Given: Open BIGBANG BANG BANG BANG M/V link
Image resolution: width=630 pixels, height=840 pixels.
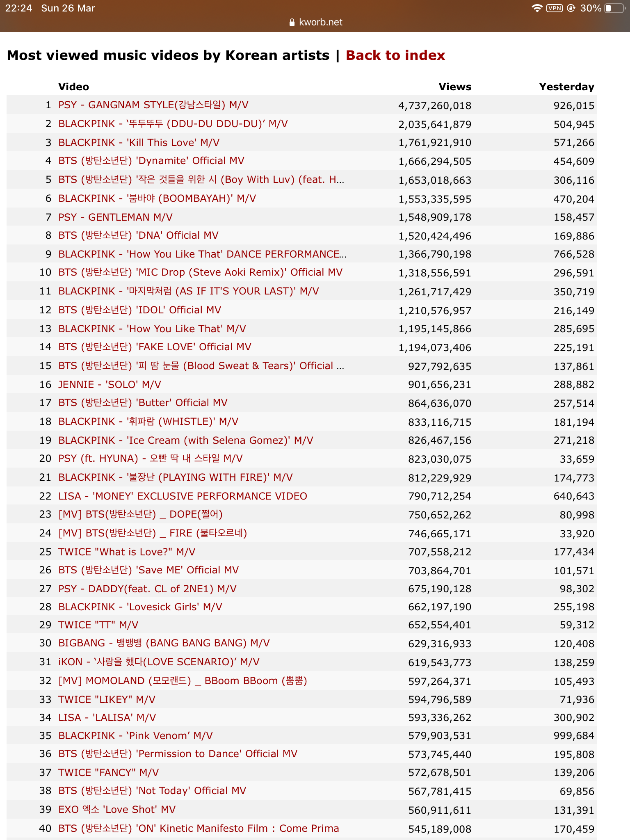Looking at the screenshot, I should [164, 643].
